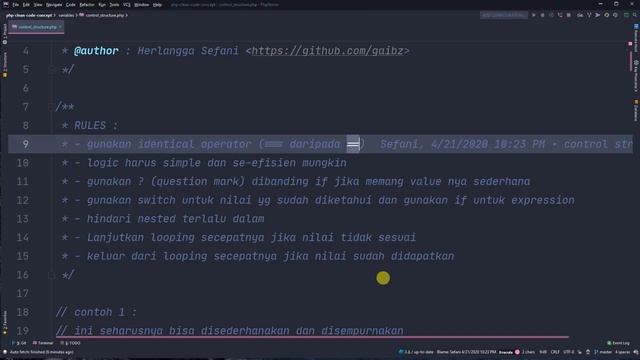
Task: Click the 'RULES :' text on line 8
Action: click(96, 125)
